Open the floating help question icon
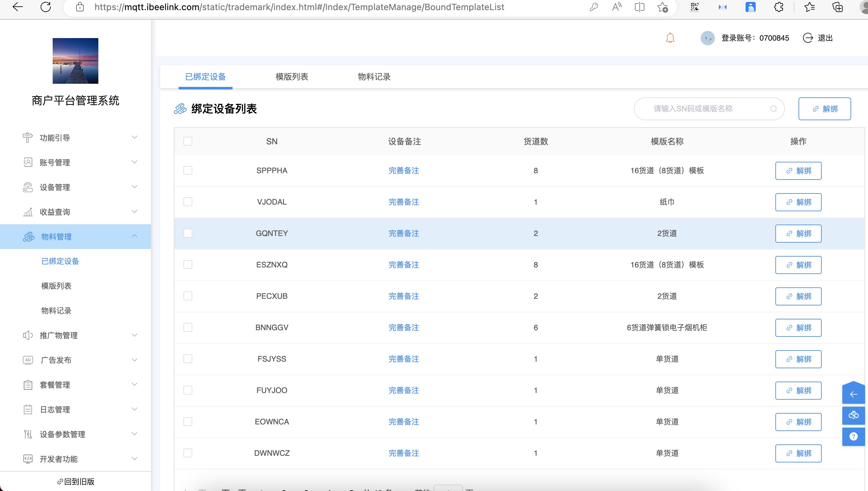This screenshot has width=868, height=491. coord(853,436)
